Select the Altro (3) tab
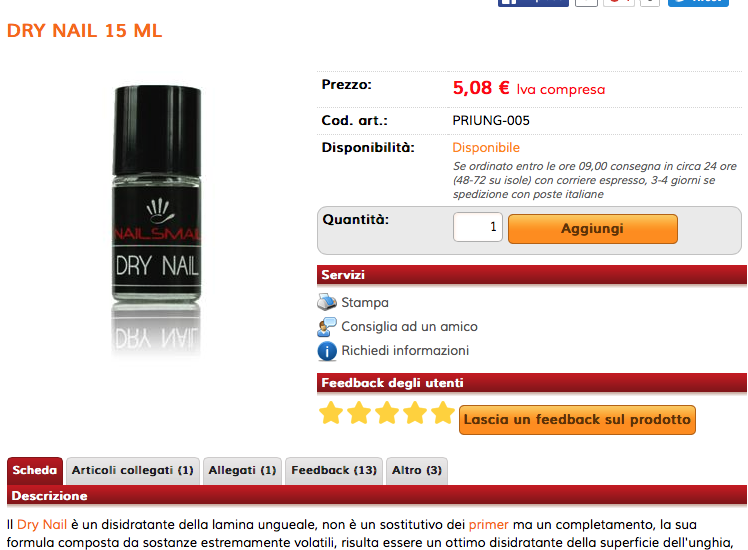Image resolution: width=748 pixels, height=550 pixels. click(417, 470)
